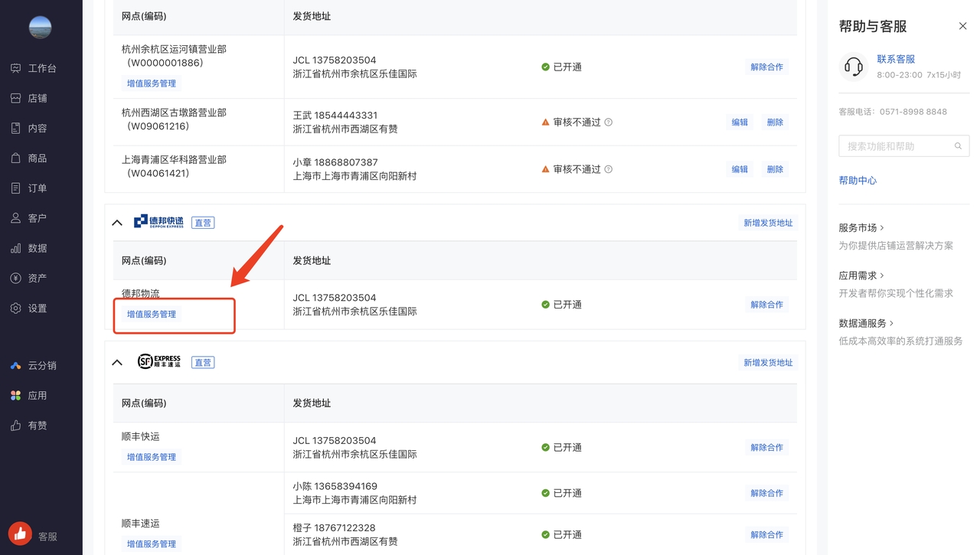Delete the 古墩路营业部 row
980x555 pixels.
(775, 122)
